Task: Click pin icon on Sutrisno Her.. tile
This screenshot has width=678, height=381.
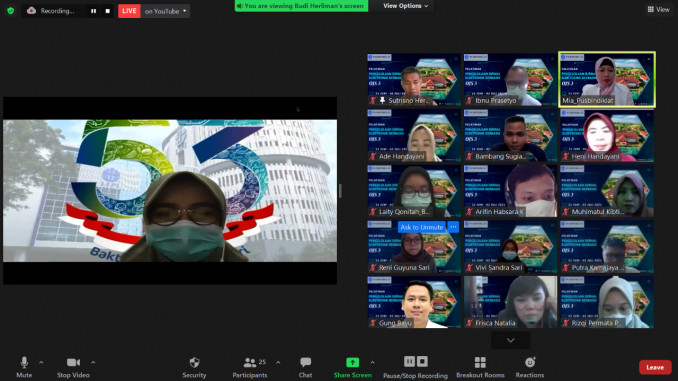Action: pos(382,100)
